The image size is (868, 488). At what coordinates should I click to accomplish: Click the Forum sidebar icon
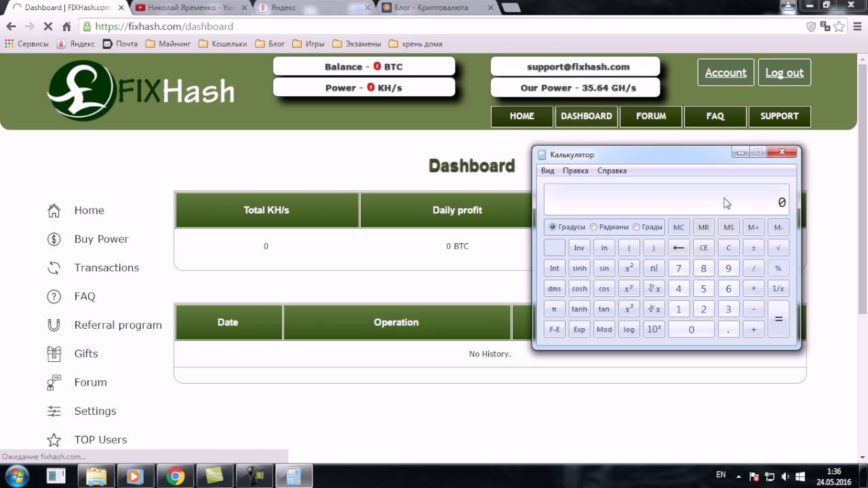click(x=54, y=382)
